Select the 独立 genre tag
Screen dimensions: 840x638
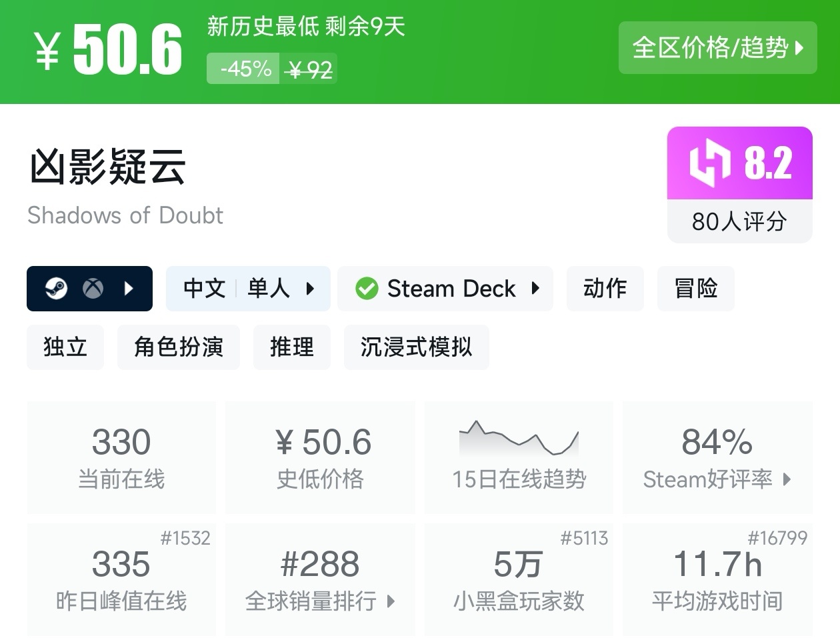tap(65, 347)
